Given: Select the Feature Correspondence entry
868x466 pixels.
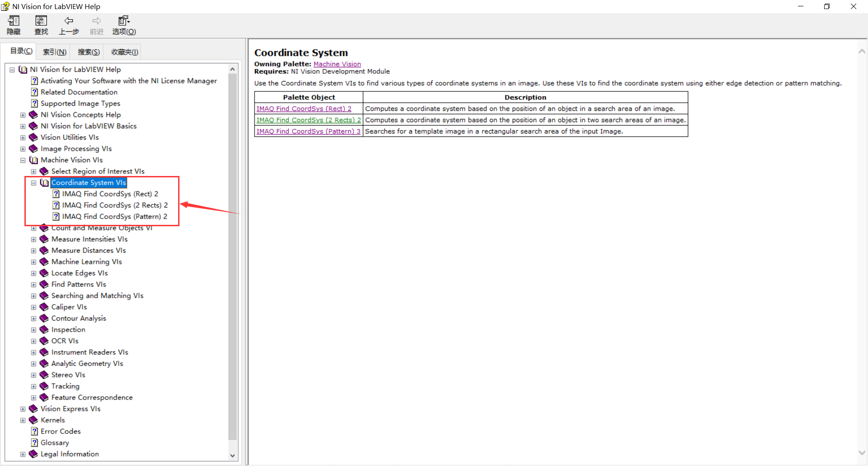Looking at the screenshot, I should pyautogui.click(x=92, y=398).
